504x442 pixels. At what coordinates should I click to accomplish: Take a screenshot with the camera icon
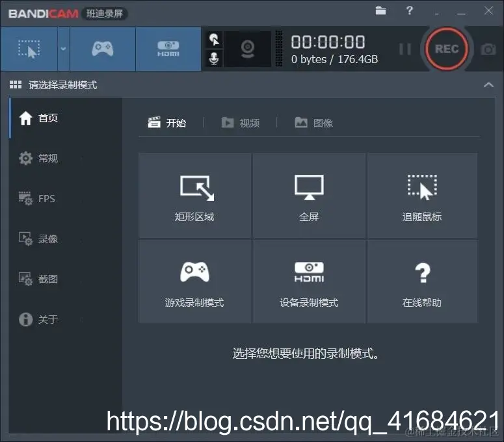[x=488, y=49]
